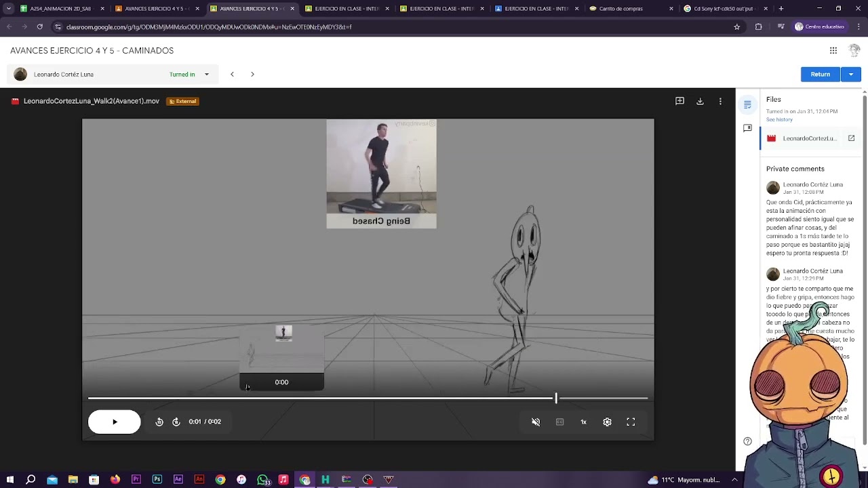868x488 pixels.
Task: Open the Return button dropdown arrow
Action: click(x=851, y=75)
